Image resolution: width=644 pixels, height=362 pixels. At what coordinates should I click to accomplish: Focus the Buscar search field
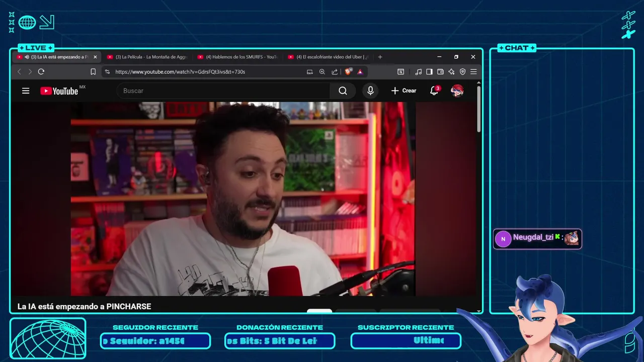(223, 91)
